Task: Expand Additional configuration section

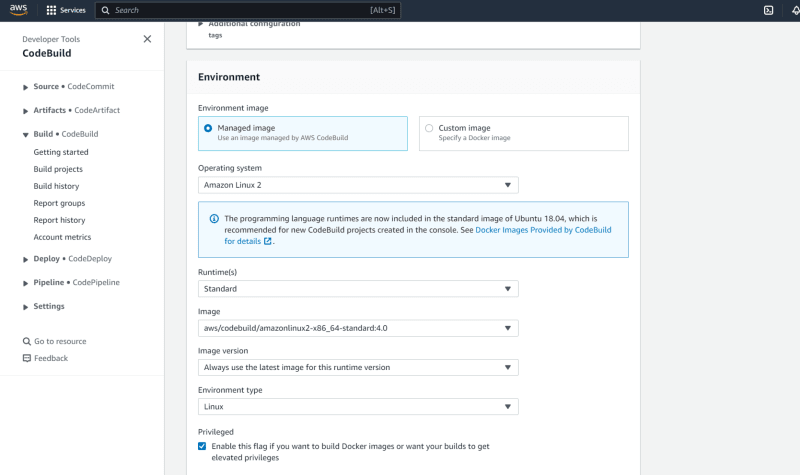Action: pyautogui.click(x=201, y=23)
